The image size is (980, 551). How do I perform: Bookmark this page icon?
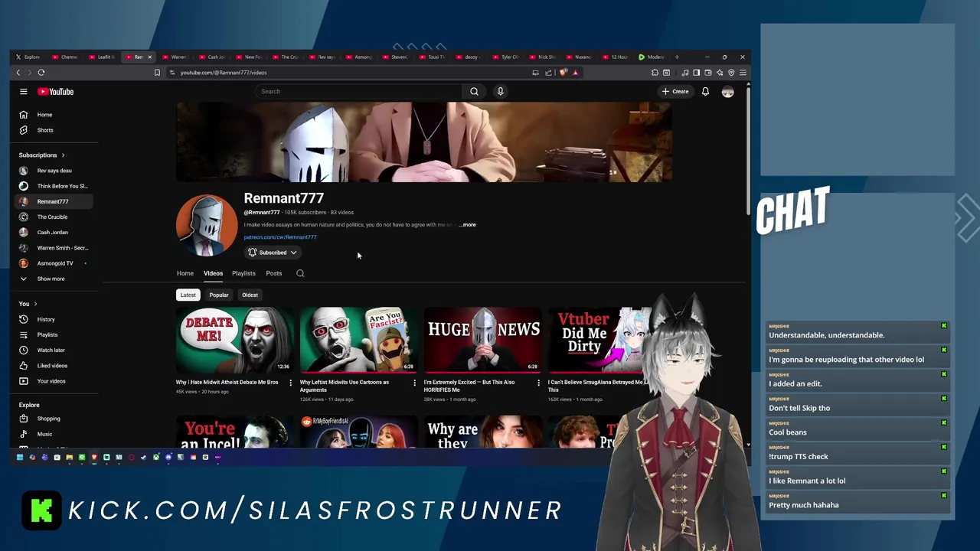click(157, 72)
